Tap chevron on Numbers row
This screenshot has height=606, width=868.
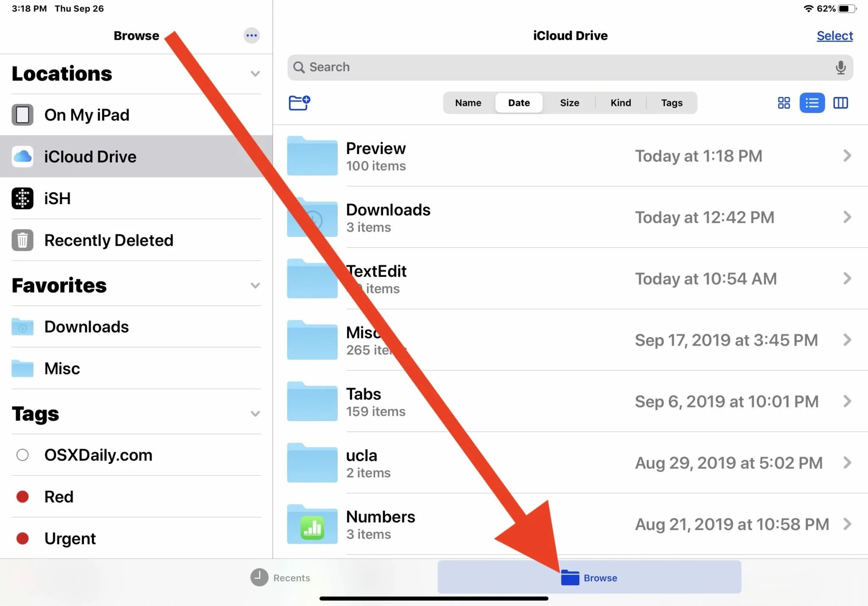point(847,524)
